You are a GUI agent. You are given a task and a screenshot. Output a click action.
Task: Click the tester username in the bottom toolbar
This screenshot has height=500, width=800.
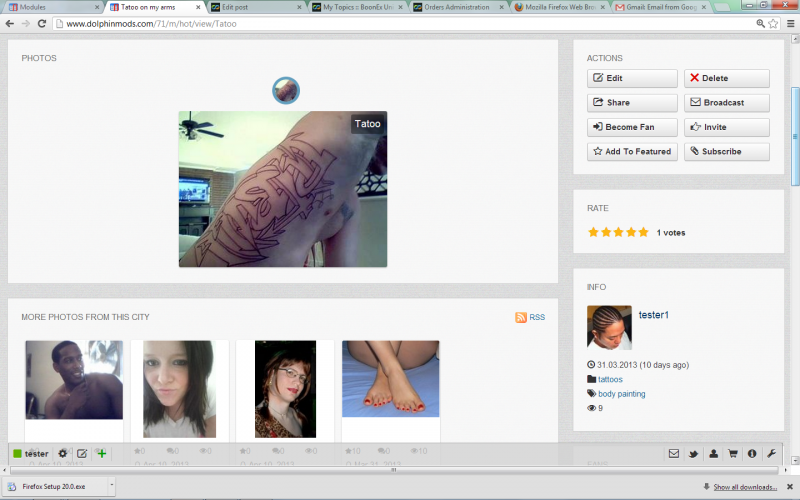[x=37, y=454]
